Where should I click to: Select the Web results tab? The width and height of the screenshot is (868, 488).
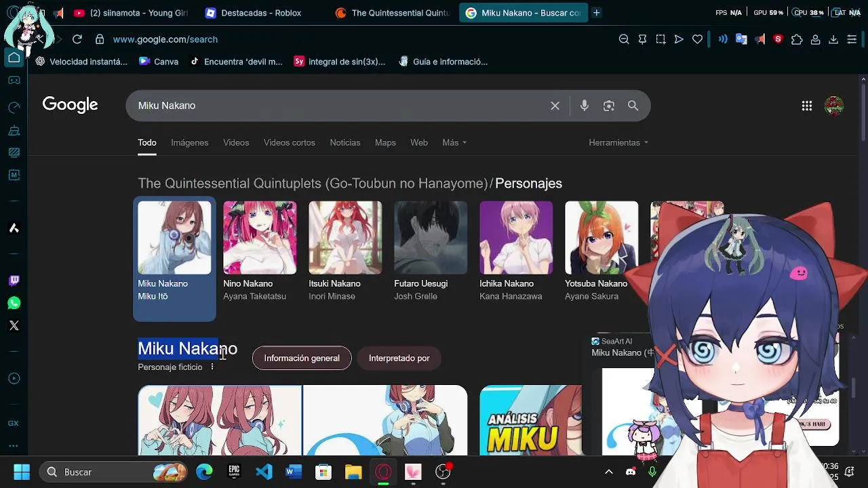tap(419, 142)
